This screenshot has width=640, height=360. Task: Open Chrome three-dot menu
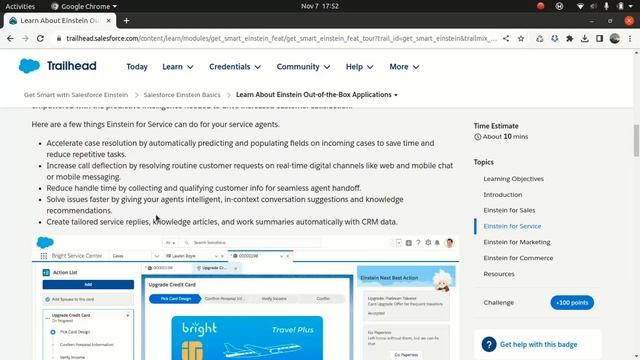coord(630,38)
